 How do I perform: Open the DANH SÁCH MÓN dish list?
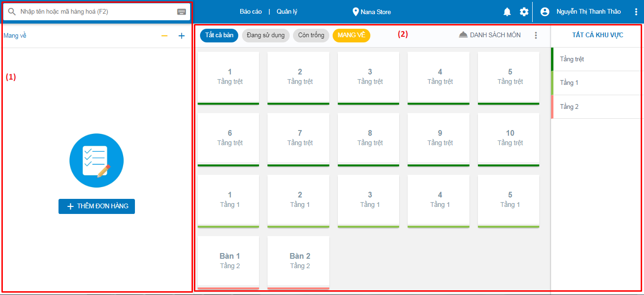490,35
